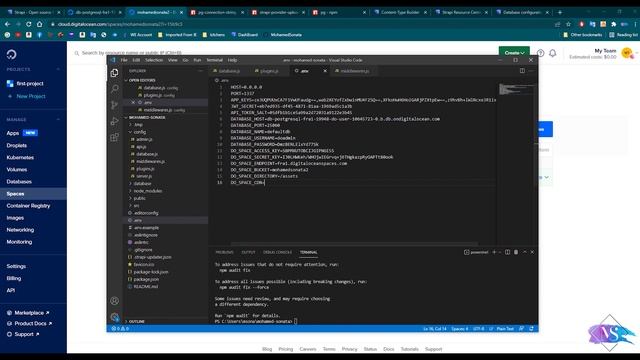Close the .env editor tab
This screenshot has width=640, height=360.
pos(325,71)
